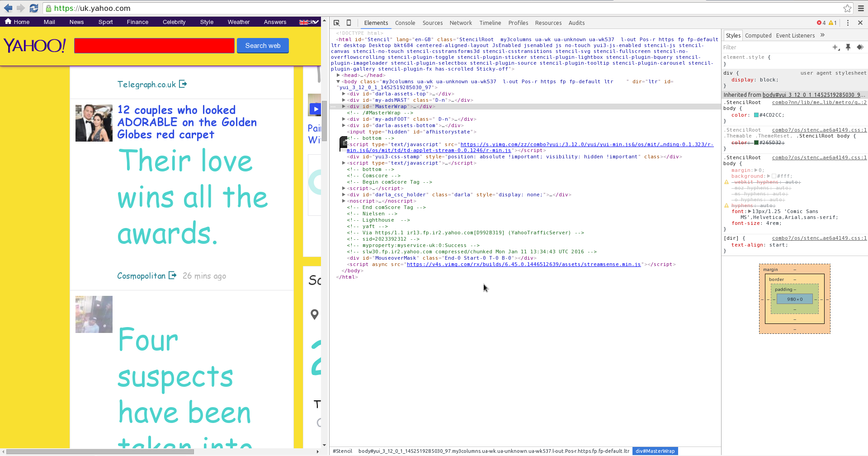The height and width of the screenshot is (456, 868).
Task: Open the UK flag region dropdown
Action: click(309, 22)
